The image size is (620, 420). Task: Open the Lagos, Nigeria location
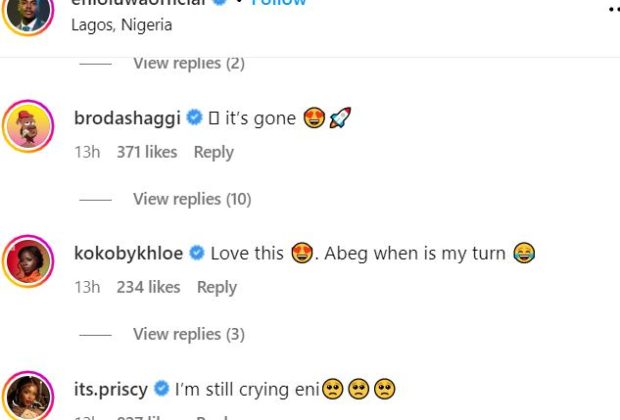122,25
